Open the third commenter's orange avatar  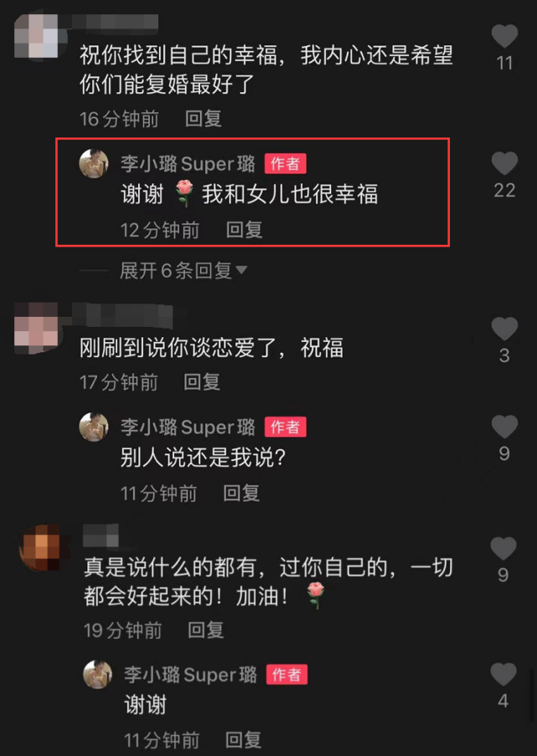pos(40,547)
